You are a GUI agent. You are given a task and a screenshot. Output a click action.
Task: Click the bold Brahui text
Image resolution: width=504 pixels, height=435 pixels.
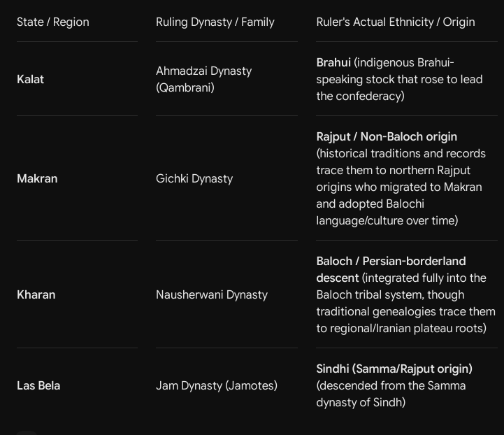(x=333, y=62)
